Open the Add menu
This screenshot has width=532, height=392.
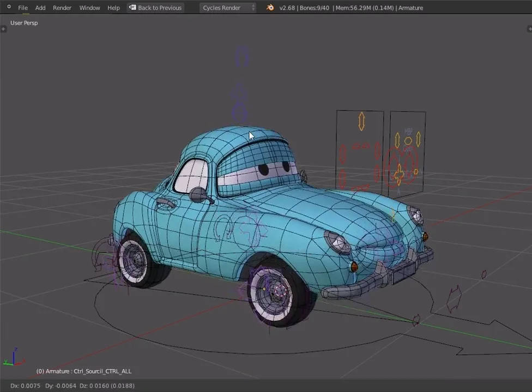click(x=40, y=8)
